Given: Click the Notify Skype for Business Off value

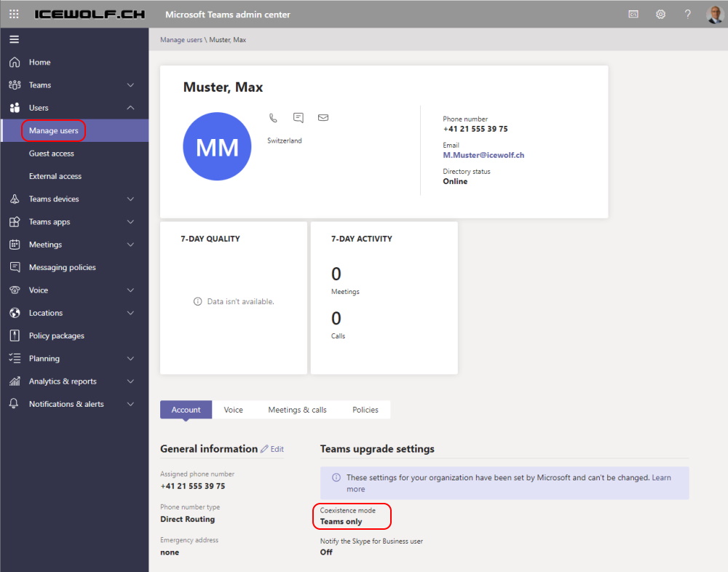Looking at the screenshot, I should (326, 552).
